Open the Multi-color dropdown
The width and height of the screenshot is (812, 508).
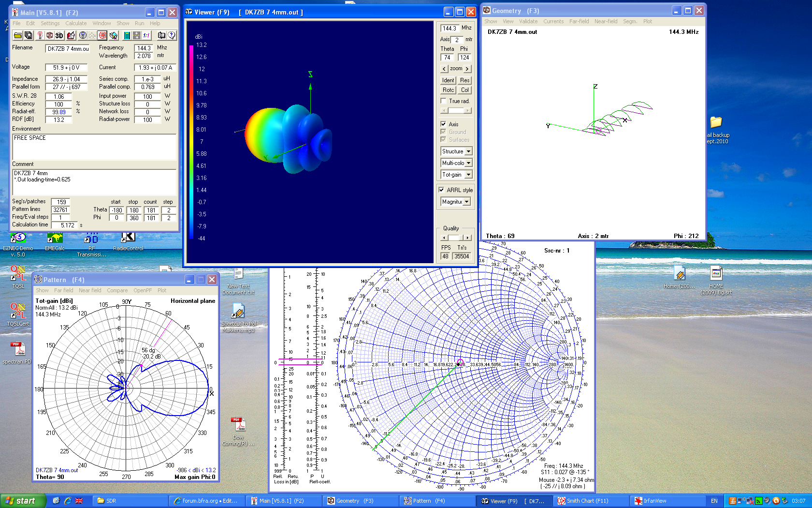point(468,163)
